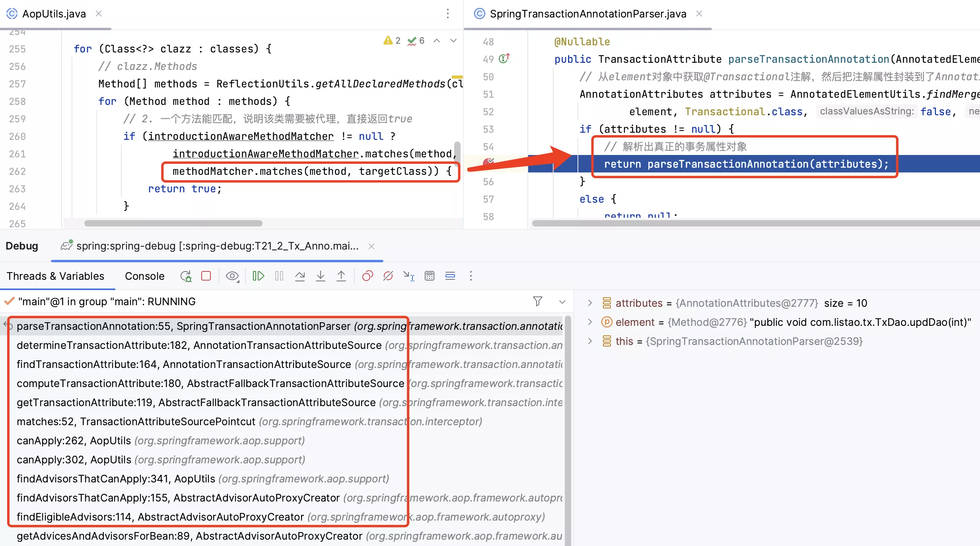980x546 pixels.
Task: Expand the element variable node
Action: (590, 322)
